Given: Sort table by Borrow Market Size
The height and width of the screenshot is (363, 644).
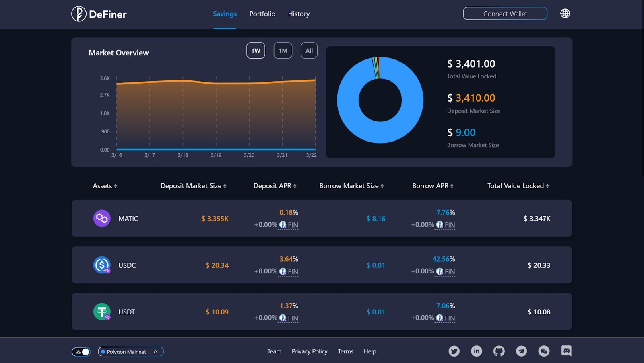Looking at the screenshot, I should (351, 186).
